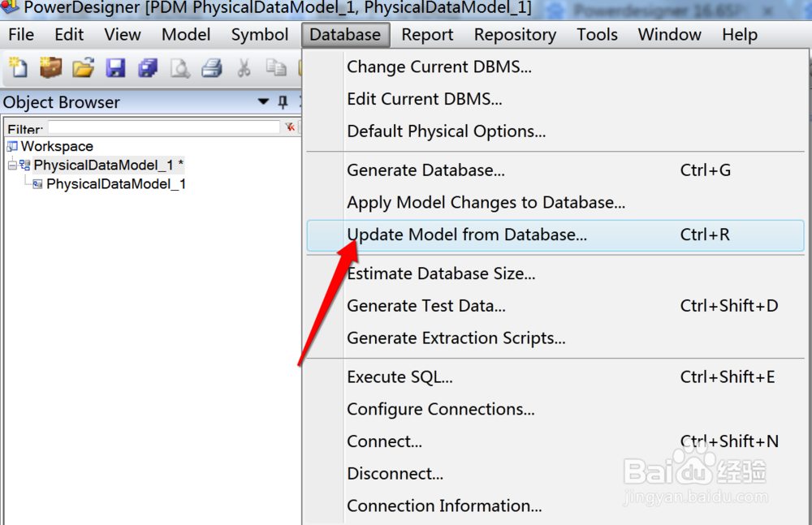
Task: Click the diagram icon beside child PhysicalDataModel_1
Action: (x=37, y=184)
